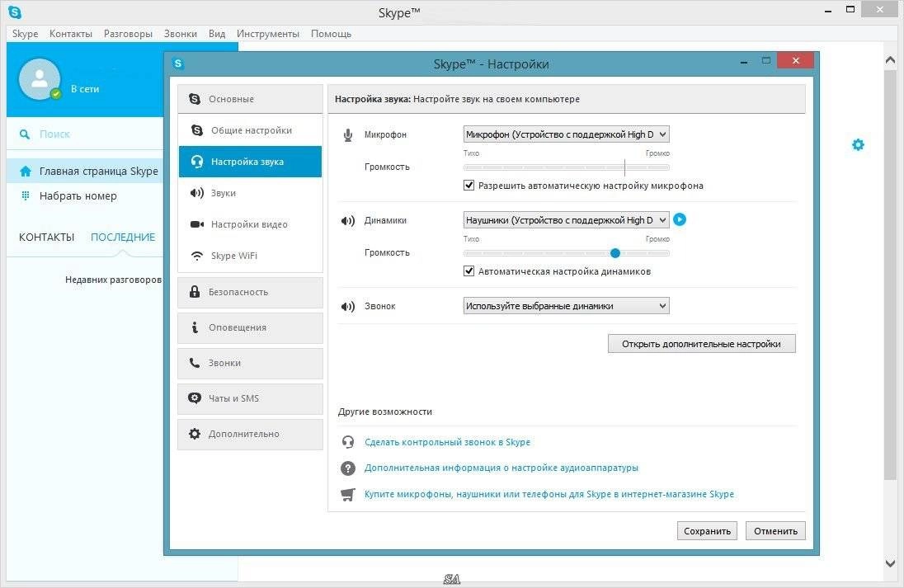Click main window scrollbar down arrow
The height and width of the screenshot is (588, 904).
890,563
